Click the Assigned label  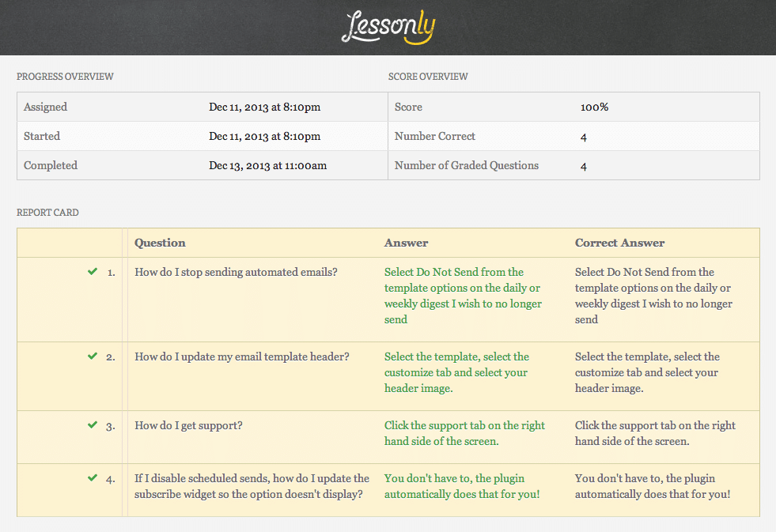[46, 107]
